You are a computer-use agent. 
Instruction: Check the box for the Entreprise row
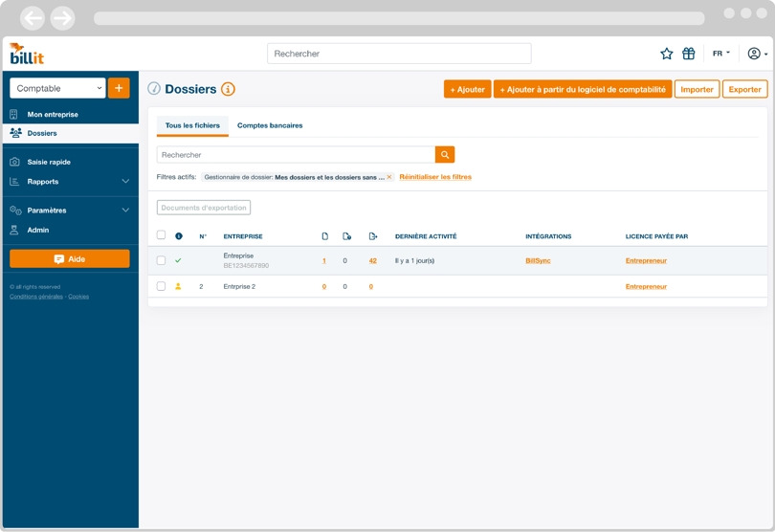click(161, 260)
